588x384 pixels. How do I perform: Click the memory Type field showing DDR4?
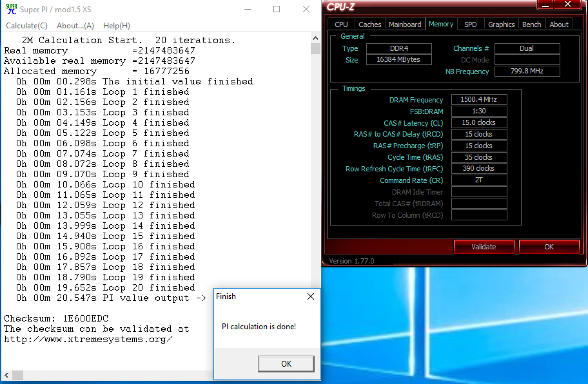coord(399,48)
